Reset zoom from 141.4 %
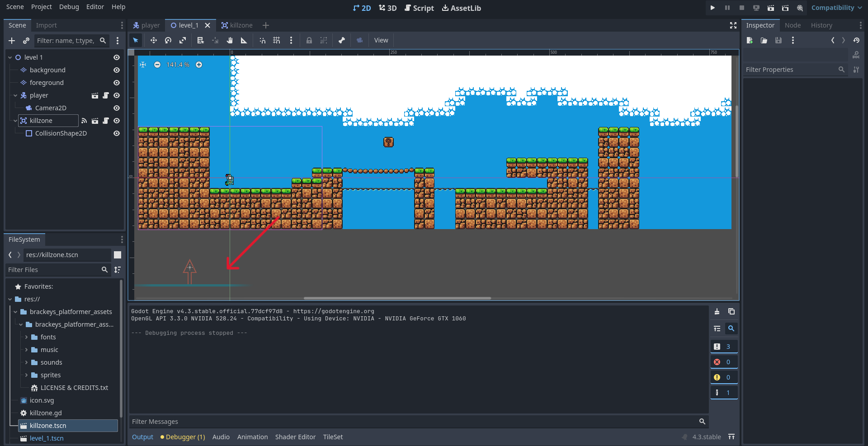Screen dimensions: 868x446 (178, 65)
